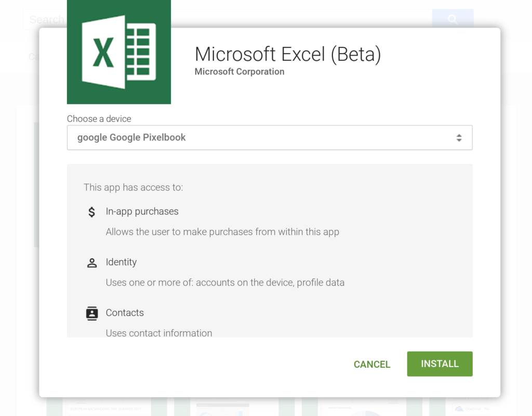Screen dimensions: 532x416
Task: Click the Search field behind the dialog
Action: (228, 19)
